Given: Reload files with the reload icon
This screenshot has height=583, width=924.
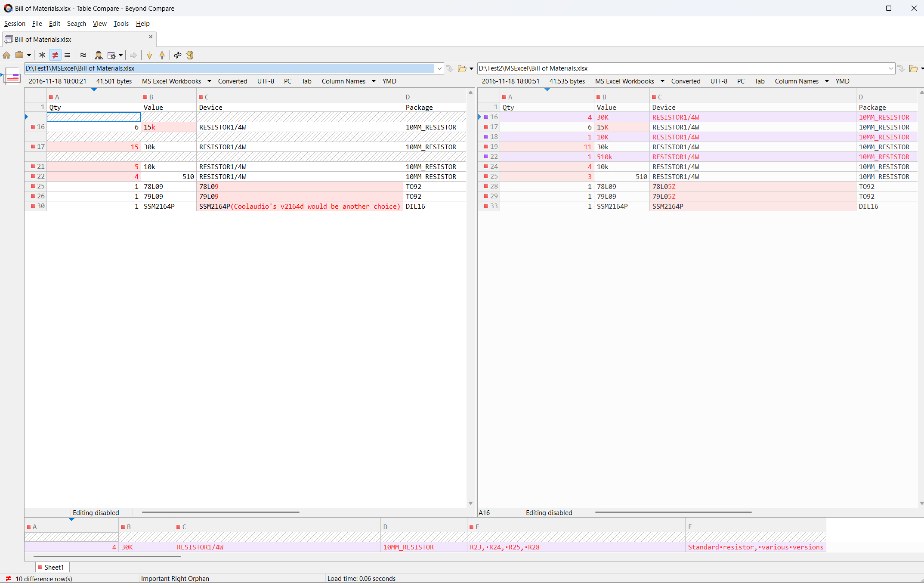Looking at the screenshot, I should pos(190,55).
